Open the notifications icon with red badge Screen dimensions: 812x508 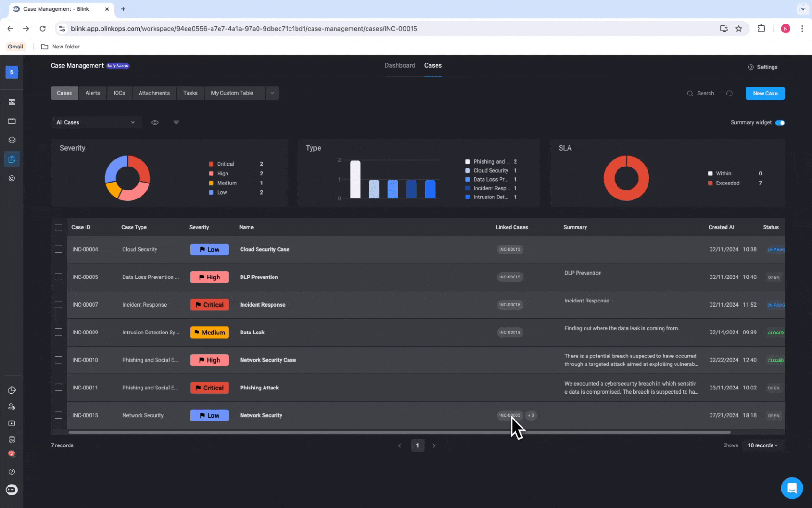click(12, 454)
